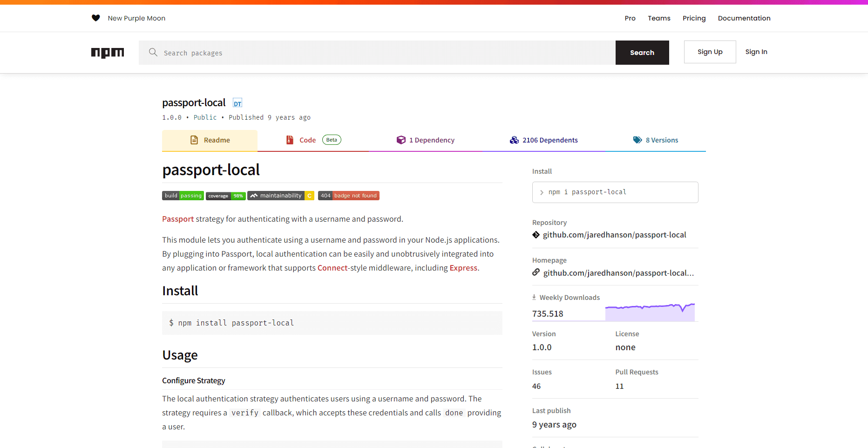
Task: Click the package title passport-local at top
Action: pyautogui.click(x=194, y=102)
